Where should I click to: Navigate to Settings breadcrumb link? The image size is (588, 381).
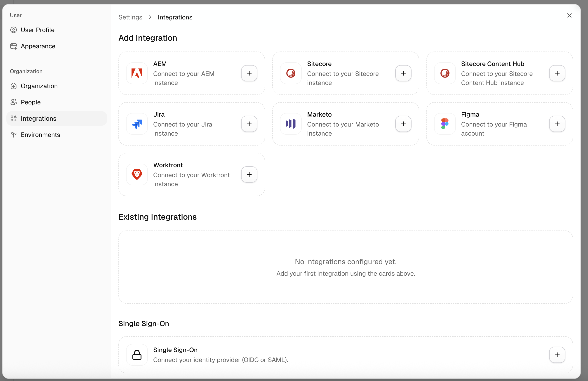130,17
